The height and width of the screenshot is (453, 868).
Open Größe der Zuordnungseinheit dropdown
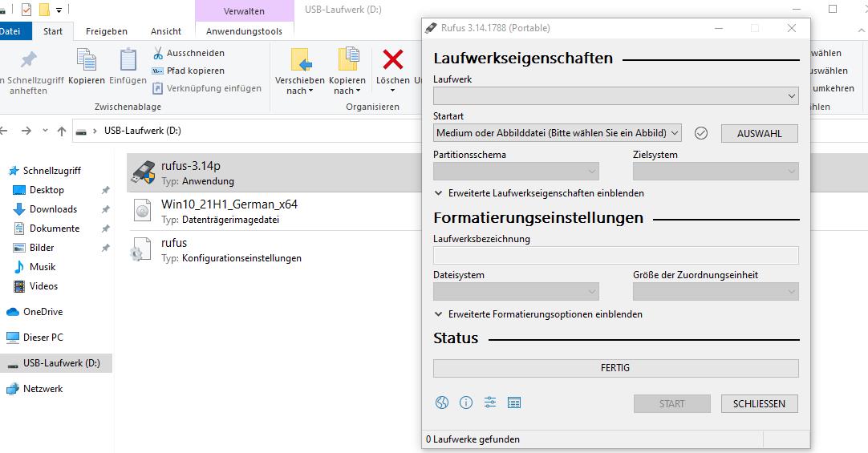click(x=716, y=292)
